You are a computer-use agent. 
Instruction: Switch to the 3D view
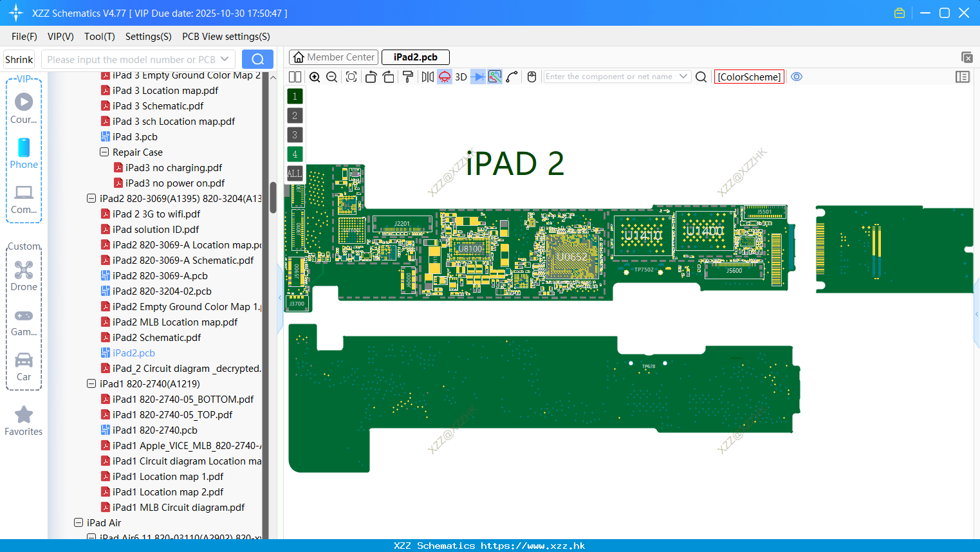461,77
